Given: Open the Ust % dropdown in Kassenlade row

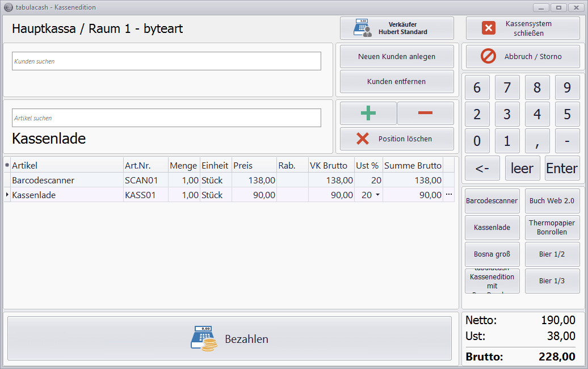Looking at the screenshot, I should pyautogui.click(x=377, y=195).
